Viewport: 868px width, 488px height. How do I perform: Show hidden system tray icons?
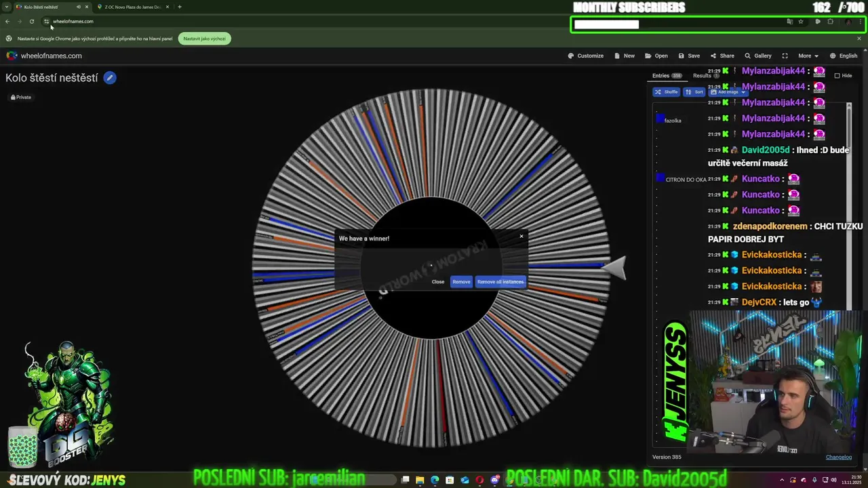click(x=782, y=480)
